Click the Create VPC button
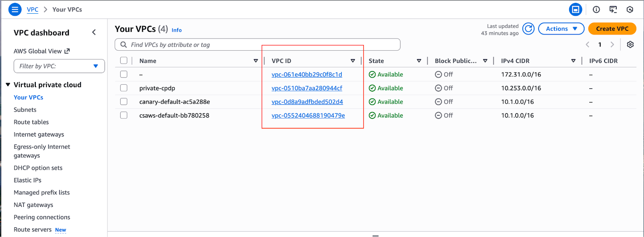Image resolution: width=644 pixels, height=237 pixels. pyautogui.click(x=612, y=29)
